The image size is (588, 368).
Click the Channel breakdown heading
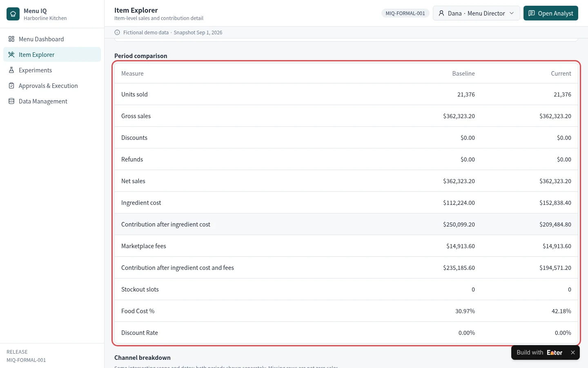[x=143, y=358]
